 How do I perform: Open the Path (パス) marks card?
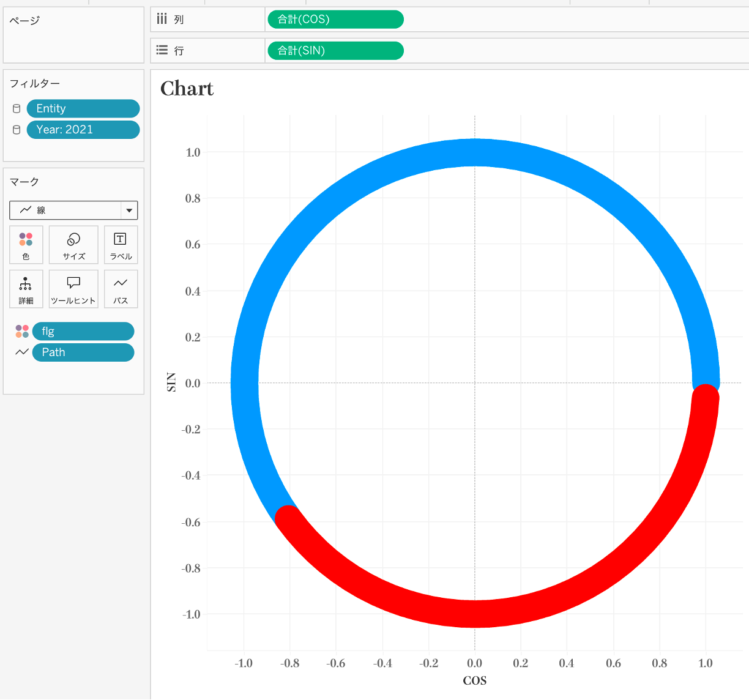121,289
